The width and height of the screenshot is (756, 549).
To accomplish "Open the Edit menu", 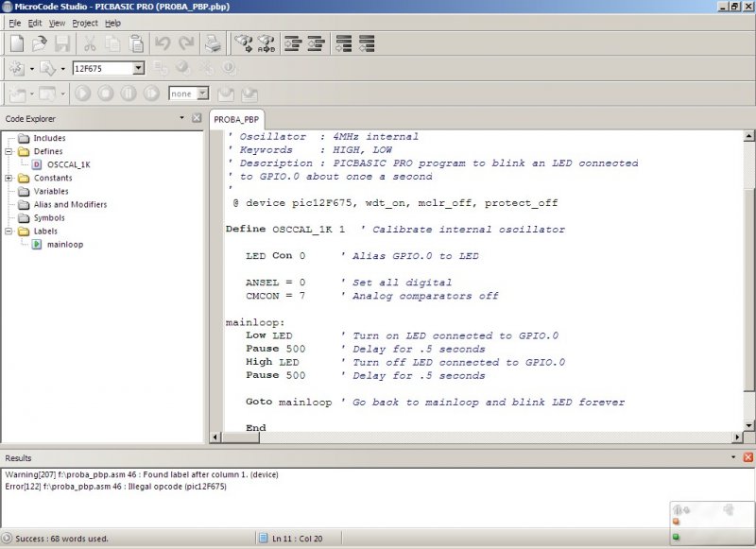I will (35, 23).
